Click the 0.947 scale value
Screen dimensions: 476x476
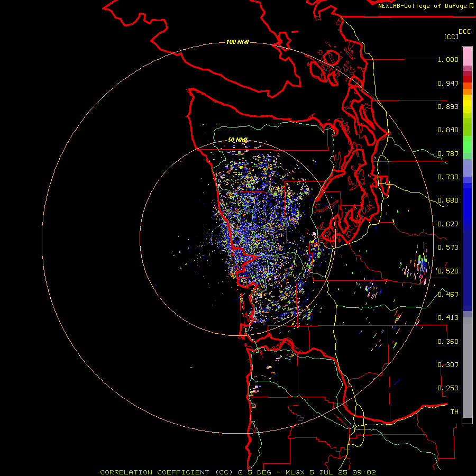pos(448,83)
